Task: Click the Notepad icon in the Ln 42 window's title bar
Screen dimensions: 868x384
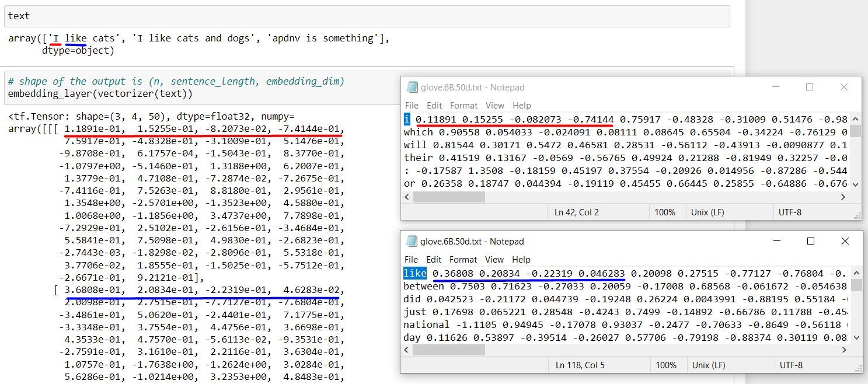Action: (x=412, y=88)
